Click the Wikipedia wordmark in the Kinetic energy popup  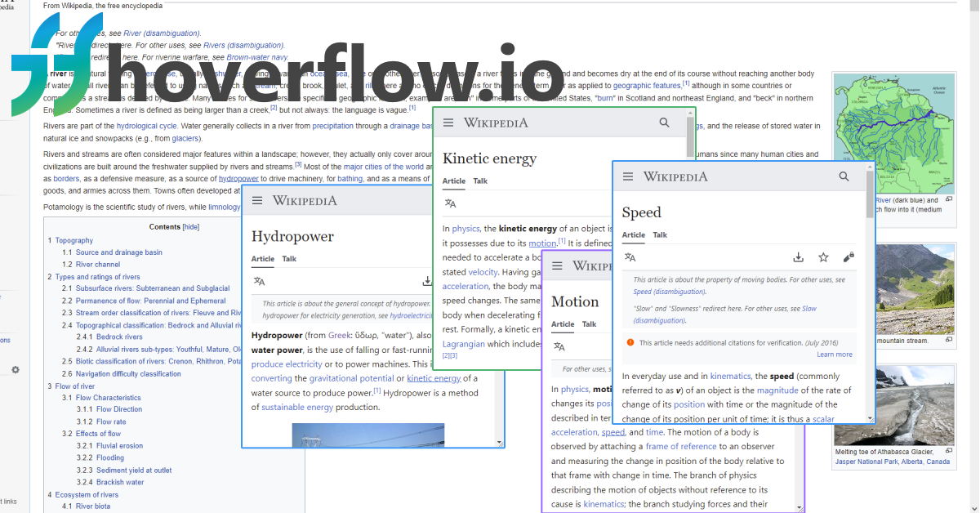pos(496,123)
